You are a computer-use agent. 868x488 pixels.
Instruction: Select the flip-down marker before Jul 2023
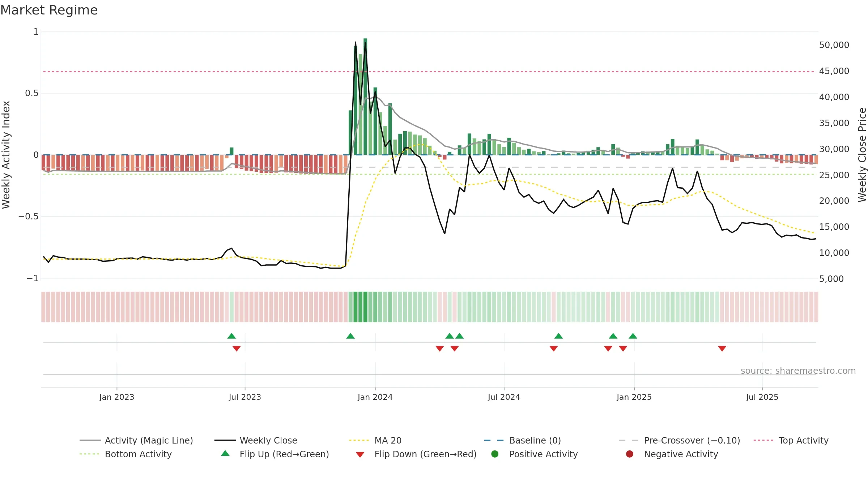coord(237,348)
